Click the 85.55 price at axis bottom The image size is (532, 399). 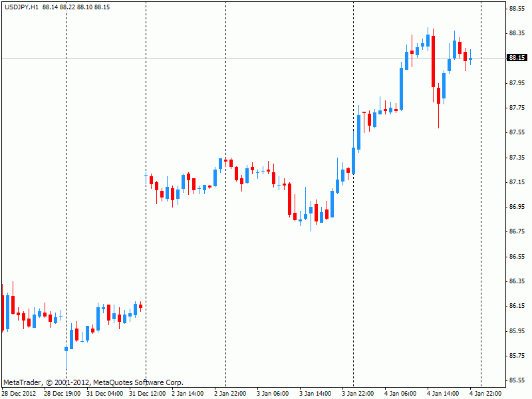pos(517,380)
